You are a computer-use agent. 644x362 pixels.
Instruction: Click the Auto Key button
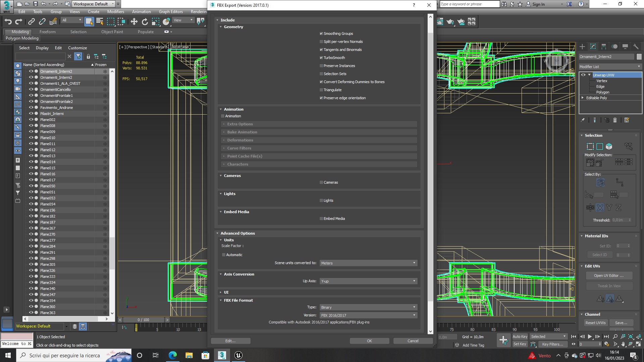pyautogui.click(x=520, y=337)
